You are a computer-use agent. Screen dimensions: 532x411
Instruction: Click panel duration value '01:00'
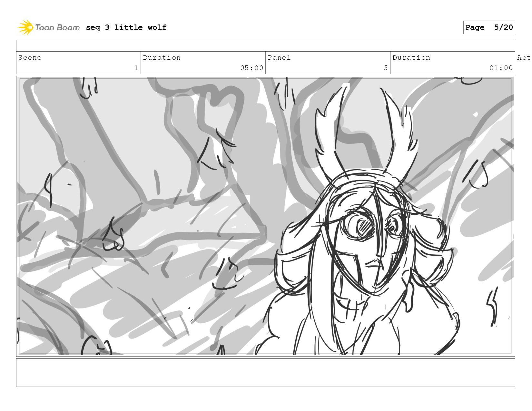tap(501, 68)
